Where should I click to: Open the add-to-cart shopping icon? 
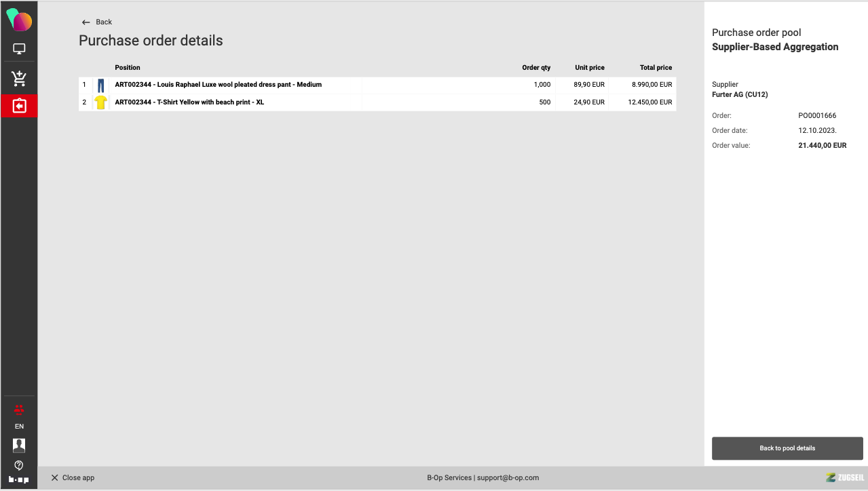(x=19, y=79)
